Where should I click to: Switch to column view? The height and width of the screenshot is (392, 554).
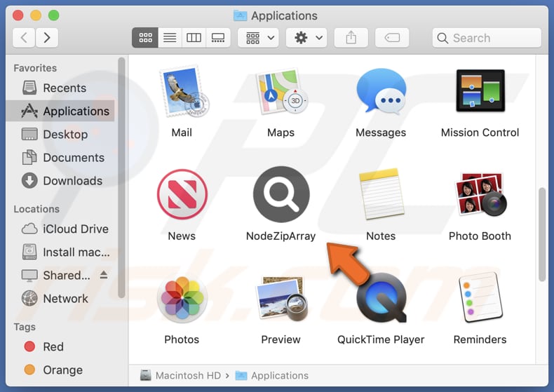pyautogui.click(x=194, y=37)
